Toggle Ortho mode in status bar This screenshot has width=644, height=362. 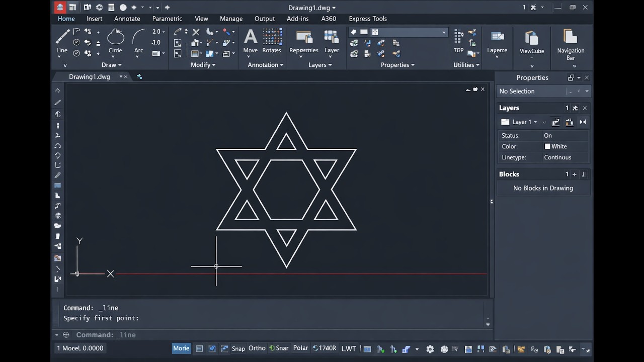pyautogui.click(x=257, y=348)
